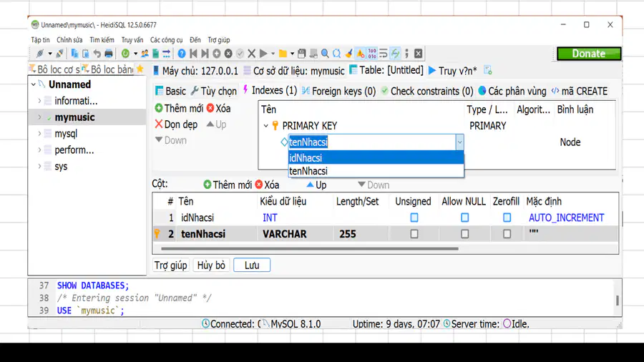644x362 pixels.
Task: Open the dropdown arrow next to the run icon
Action: (273, 54)
